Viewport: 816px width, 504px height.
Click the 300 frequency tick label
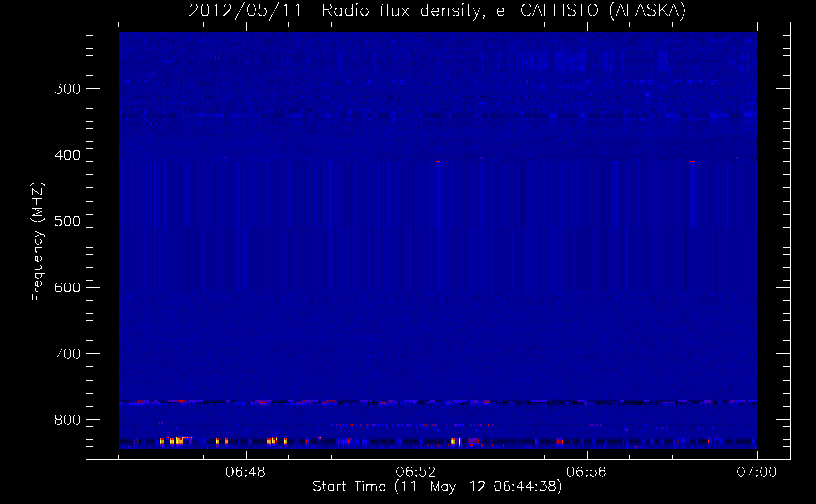point(68,89)
